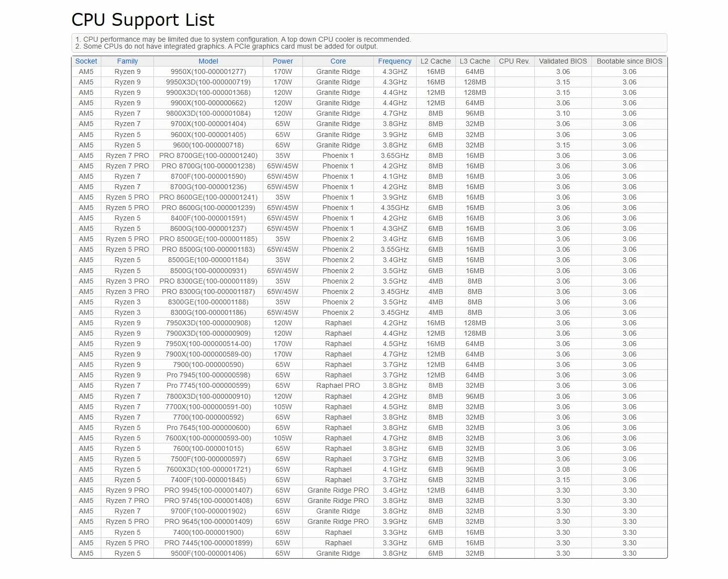Select model PRO 9645(100-000001409)

tap(208, 521)
